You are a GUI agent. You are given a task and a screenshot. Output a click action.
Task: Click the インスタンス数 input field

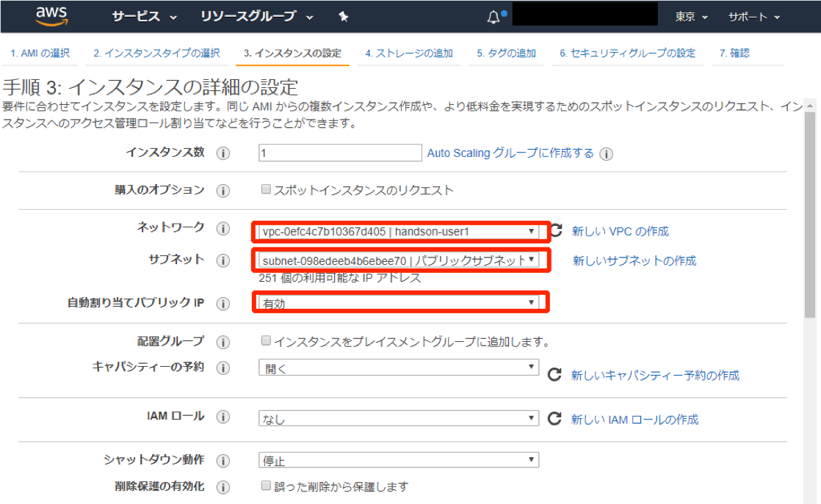coord(340,153)
